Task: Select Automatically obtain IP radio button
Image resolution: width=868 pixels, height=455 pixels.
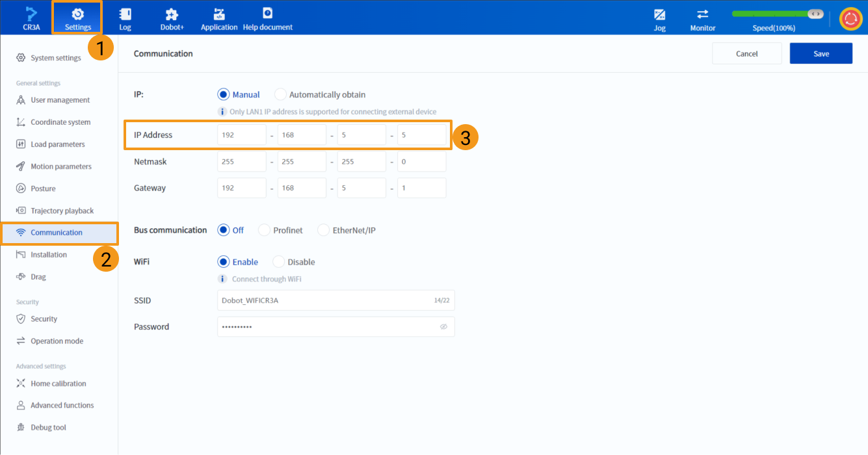Action: [280, 94]
